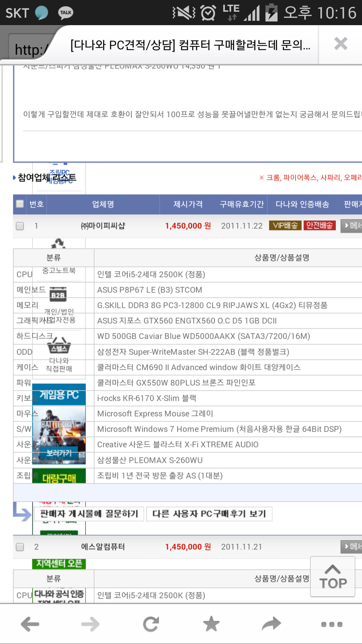362x644 pixels.
Task: Tap the browser forward arrow
Action: [90, 624]
